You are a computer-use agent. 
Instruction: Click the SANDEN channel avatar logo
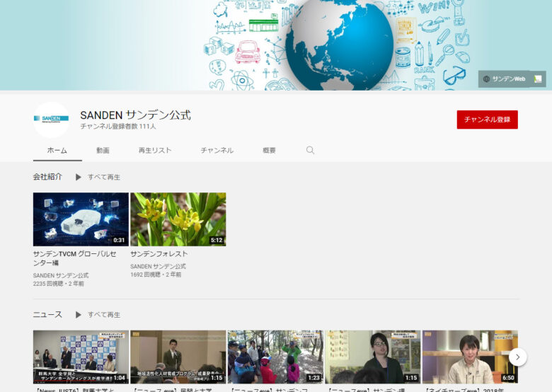(x=51, y=120)
